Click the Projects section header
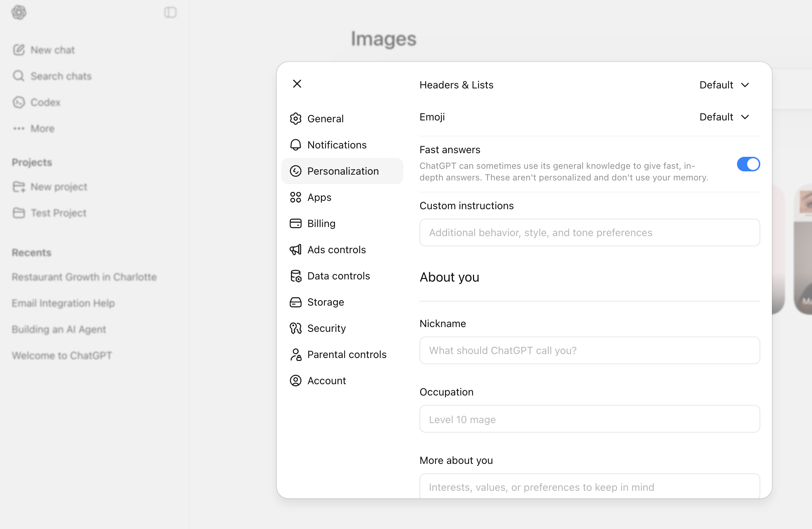This screenshot has height=529, width=812. pyautogui.click(x=32, y=162)
